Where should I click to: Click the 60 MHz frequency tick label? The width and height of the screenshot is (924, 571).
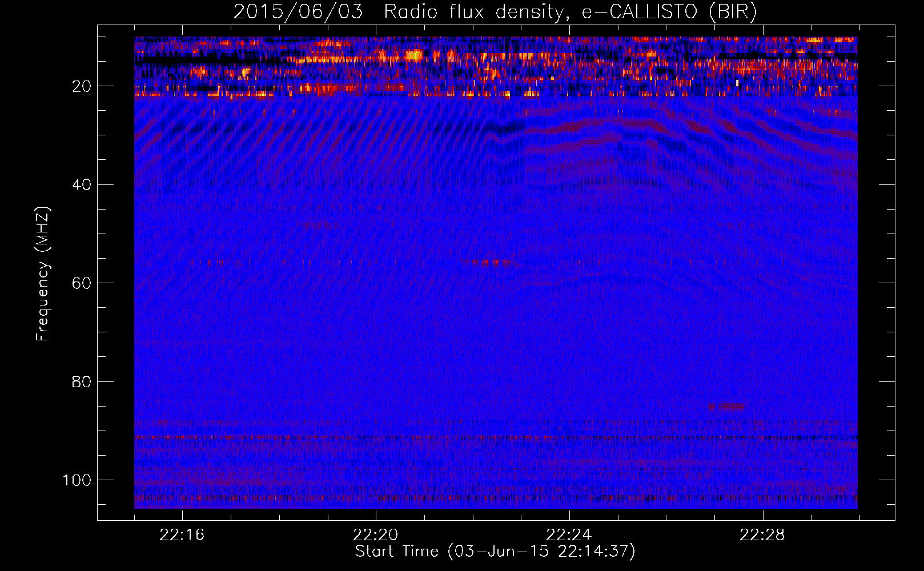click(x=81, y=283)
